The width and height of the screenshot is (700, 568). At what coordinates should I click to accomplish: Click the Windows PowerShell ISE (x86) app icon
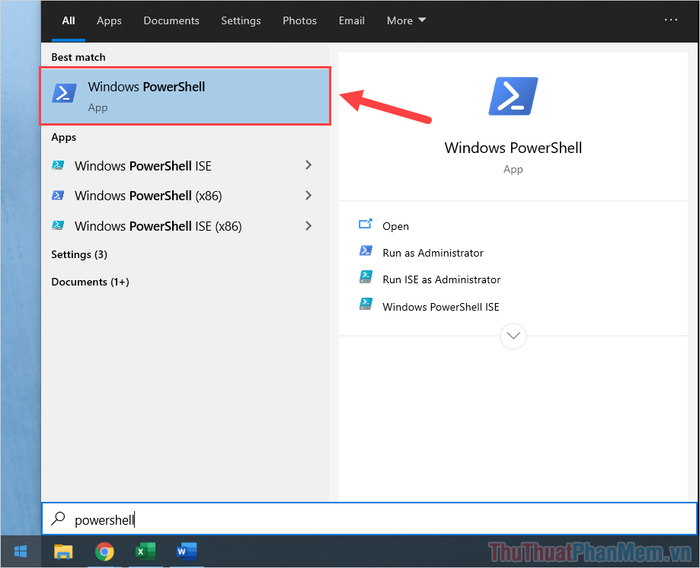coord(58,226)
